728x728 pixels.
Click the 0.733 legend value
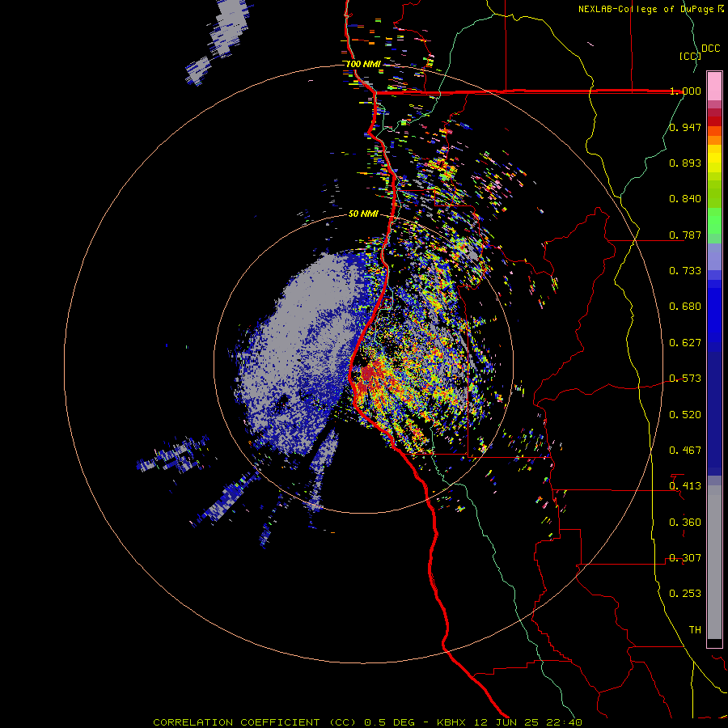[x=685, y=271]
